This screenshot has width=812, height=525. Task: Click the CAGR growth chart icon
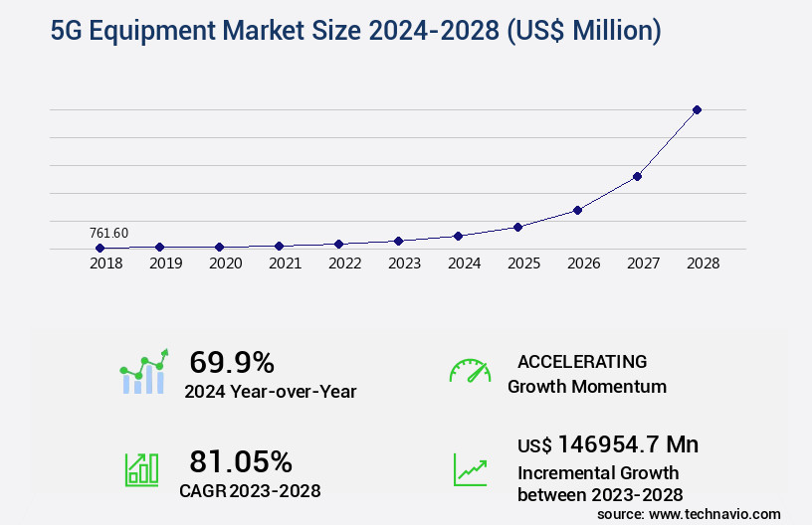[141, 469]
